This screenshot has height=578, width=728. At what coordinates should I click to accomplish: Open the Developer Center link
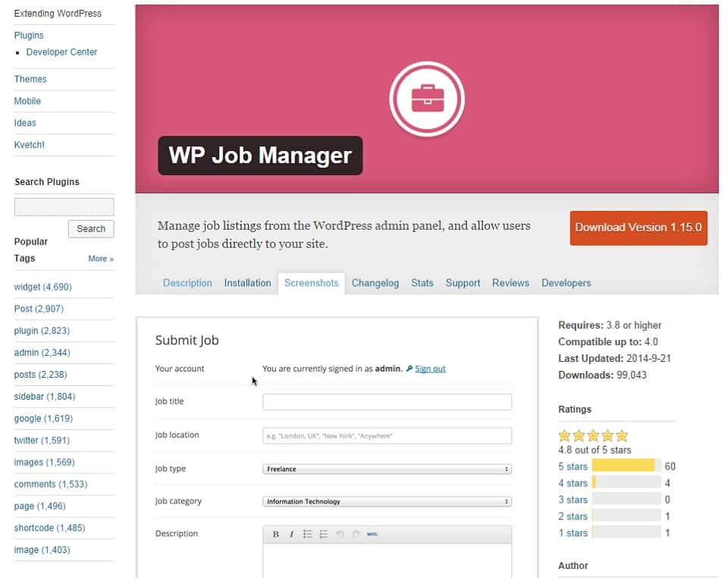coord(61,52)
